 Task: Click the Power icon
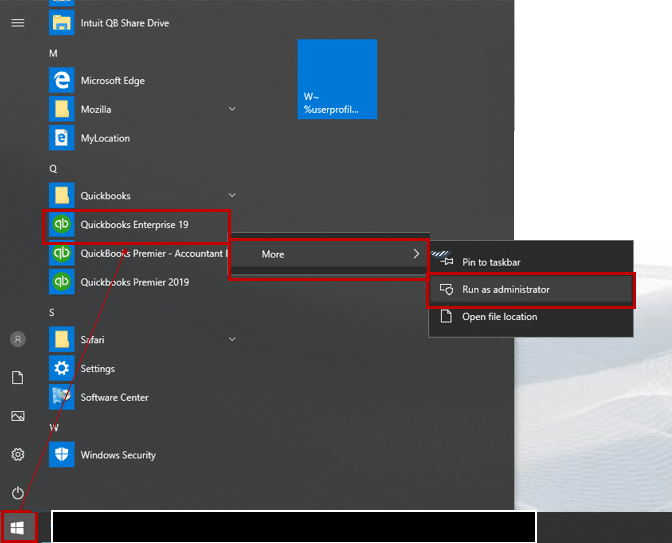click(18, 493)
